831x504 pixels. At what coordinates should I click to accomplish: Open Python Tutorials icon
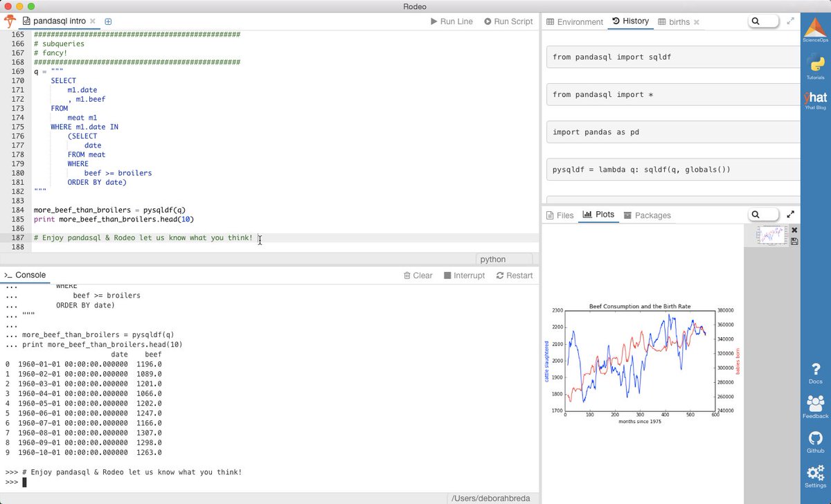tap(815, 67)
